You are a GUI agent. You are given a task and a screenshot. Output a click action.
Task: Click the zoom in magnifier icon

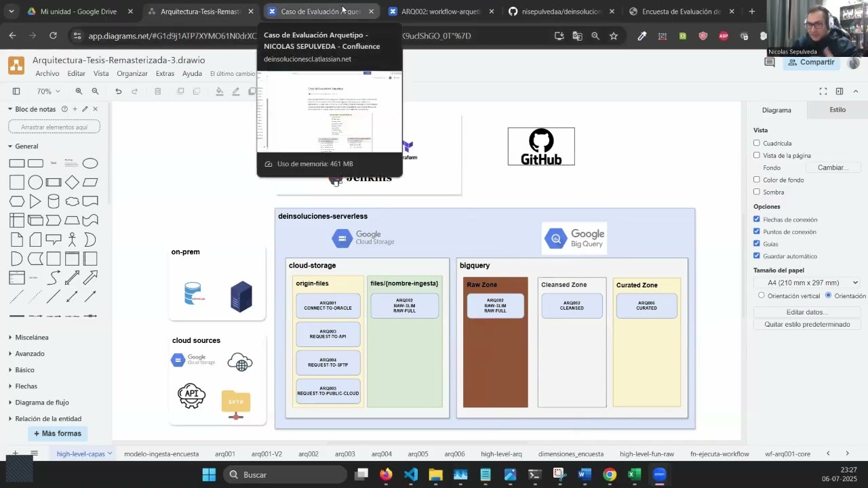[x=79, y=91]
